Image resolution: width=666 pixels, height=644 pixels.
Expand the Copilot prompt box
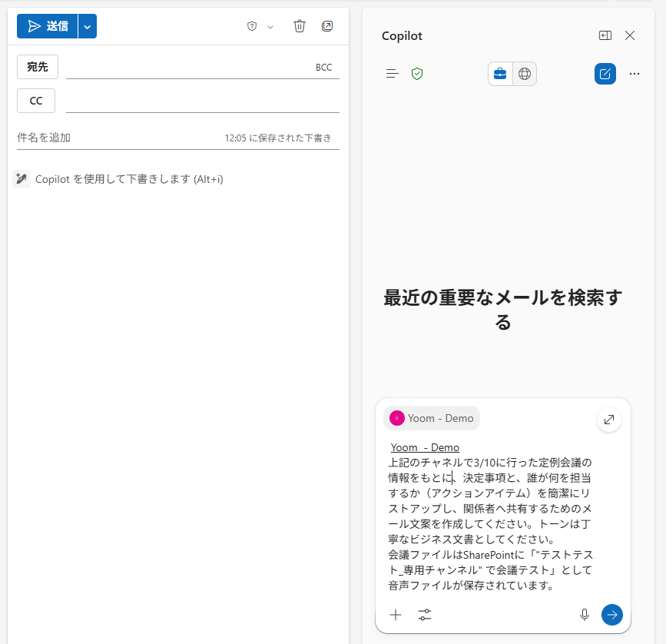pyautogui.click(x=609, y=420)
